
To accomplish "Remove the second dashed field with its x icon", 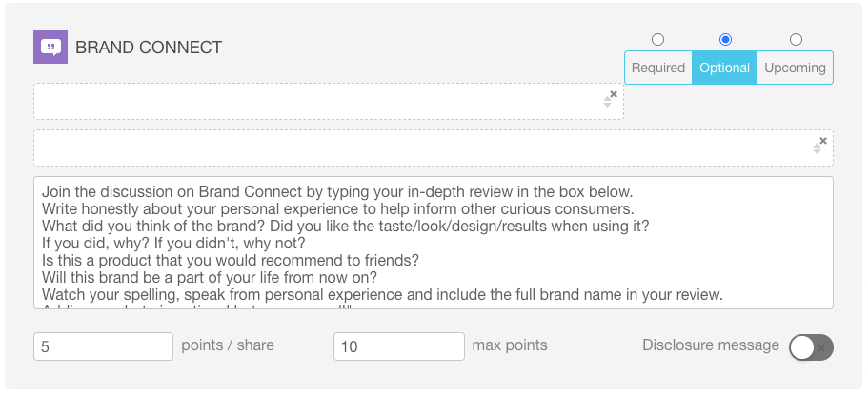I will pyautogui.click(x=823, y=141).
